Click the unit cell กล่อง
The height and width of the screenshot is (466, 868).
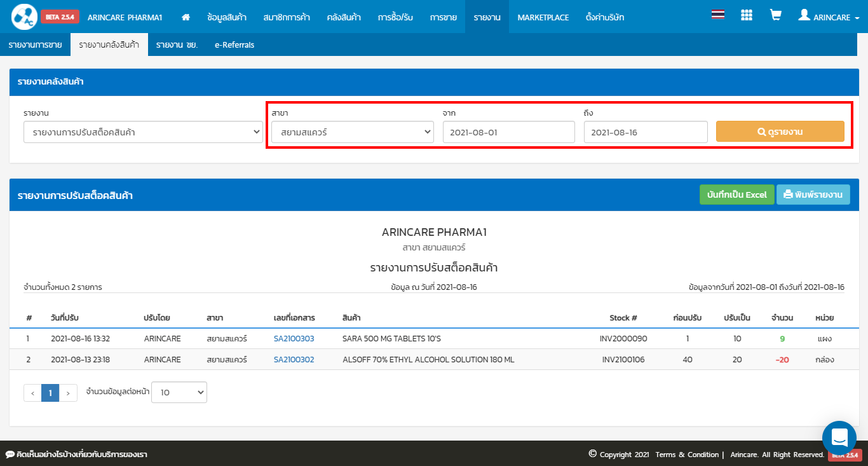coord(825,359)
